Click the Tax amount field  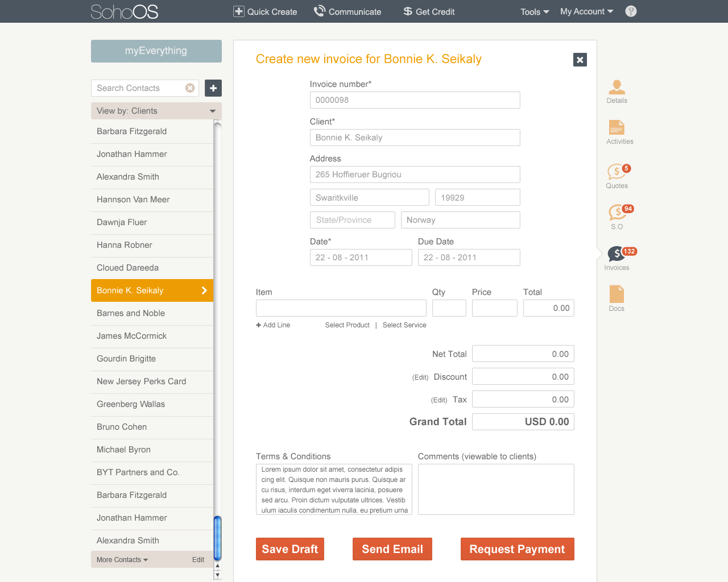coord(523,399)
